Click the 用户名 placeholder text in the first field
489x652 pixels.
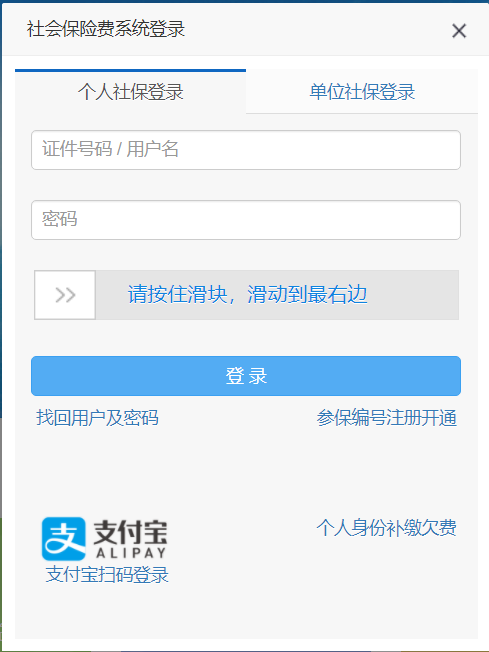[153, 149]
